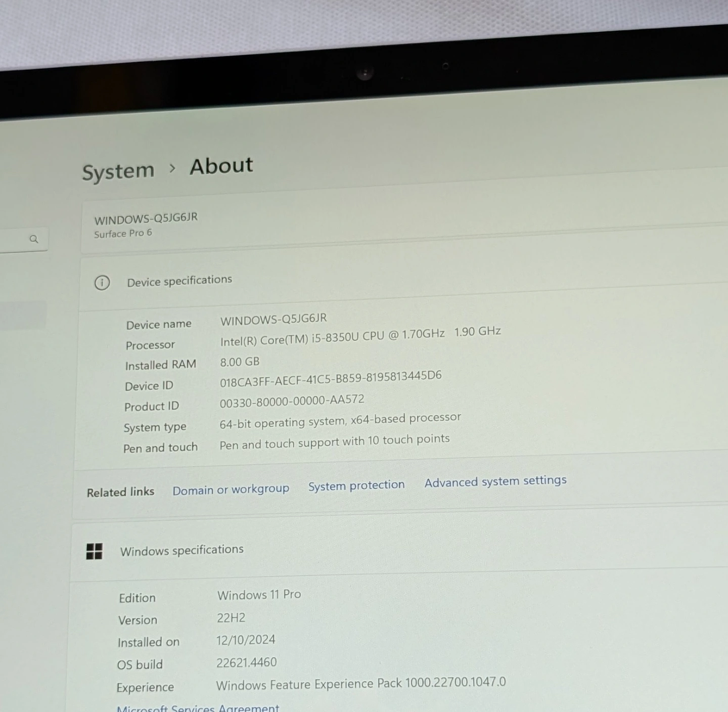728x712 pixels.
Task: Select the 22H2 version value
Action: (231, 618)
